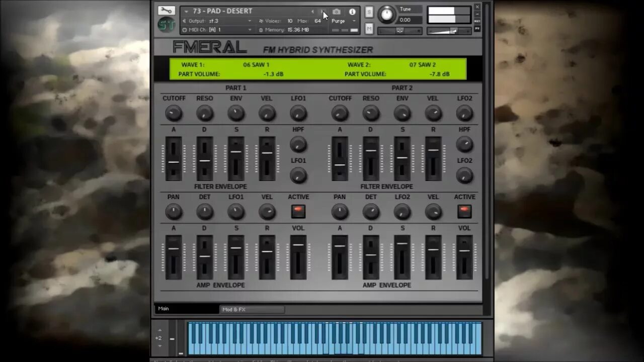The height and width of the screenshot is (362, 644).
Task: Switch to the Mod & FX tab
Action: coord(252,310)
